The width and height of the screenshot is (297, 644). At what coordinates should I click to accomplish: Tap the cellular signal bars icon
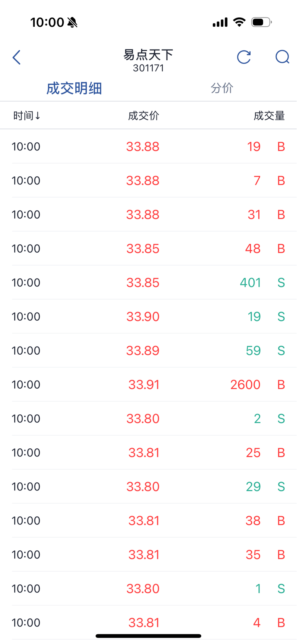(x=220, y=22)
